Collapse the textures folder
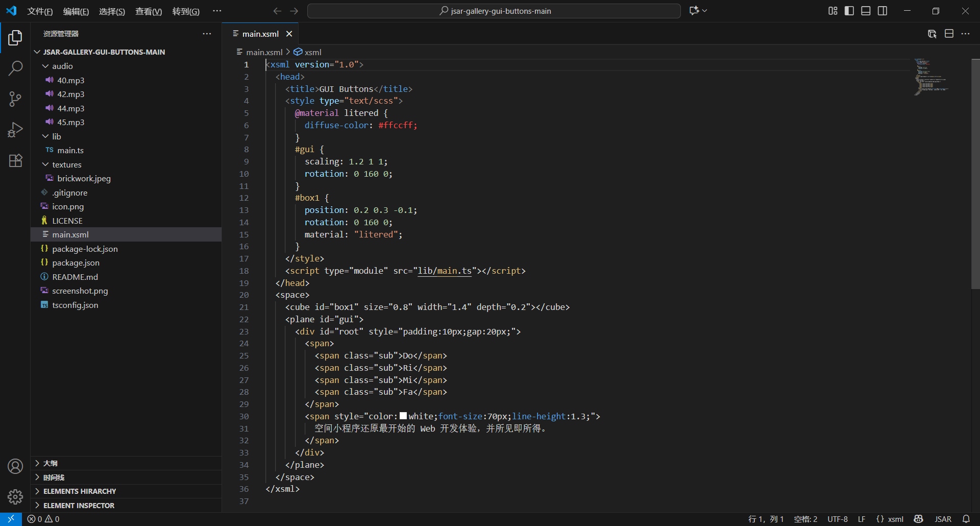Viewport: 980px width, 526px height. [45, 164]
